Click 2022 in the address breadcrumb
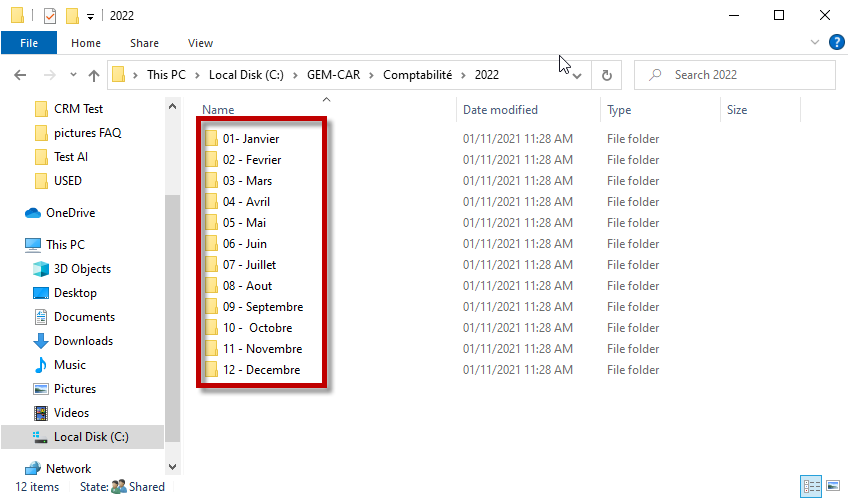The width and height of the screenshot is (849, 499). (x=487, y=75)
